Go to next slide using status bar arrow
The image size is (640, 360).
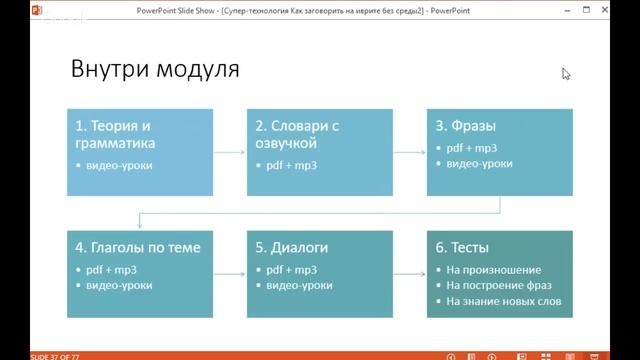(492, 357)
